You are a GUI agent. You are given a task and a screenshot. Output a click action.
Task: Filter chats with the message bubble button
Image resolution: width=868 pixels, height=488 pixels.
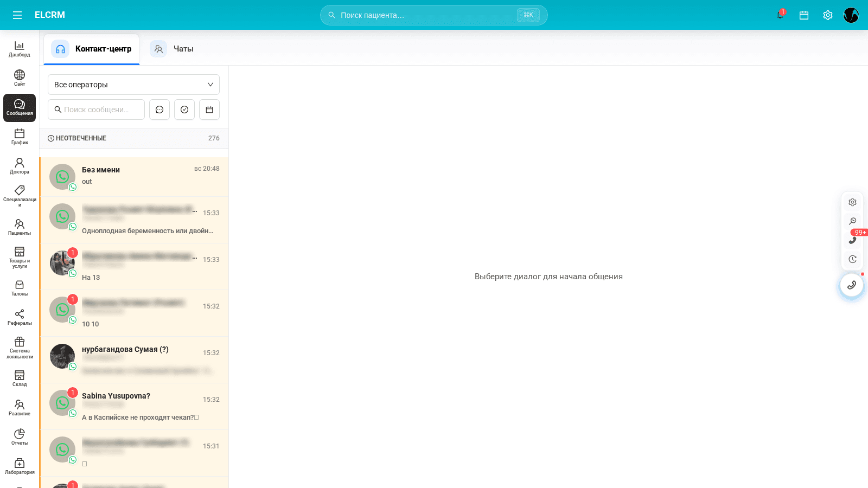[159, 110]
